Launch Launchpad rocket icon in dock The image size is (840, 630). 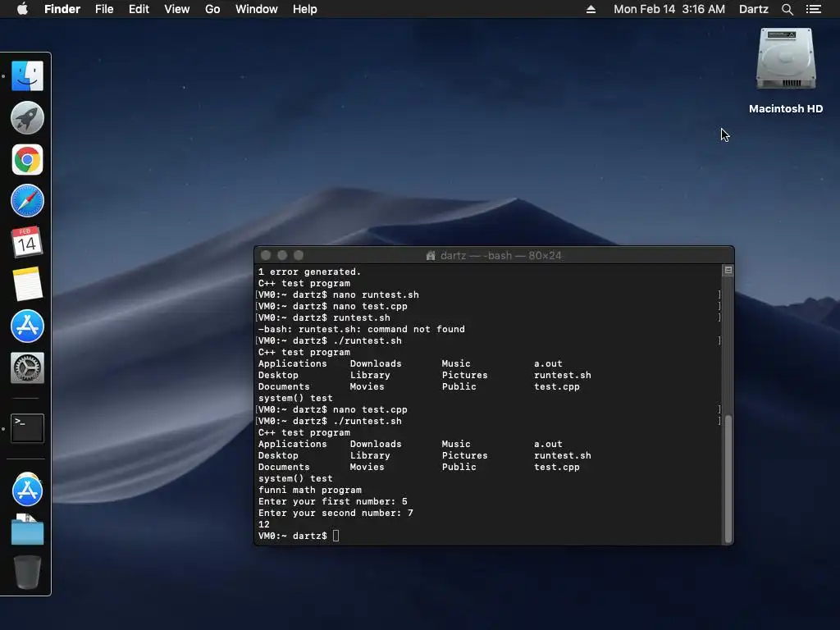(x=27, y=117)
